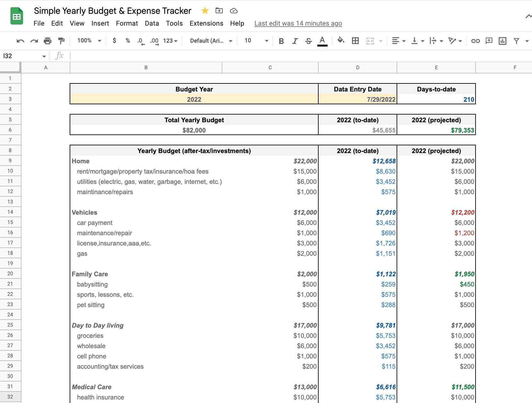
Task: Undo the last action
Action: pos(20,41)
